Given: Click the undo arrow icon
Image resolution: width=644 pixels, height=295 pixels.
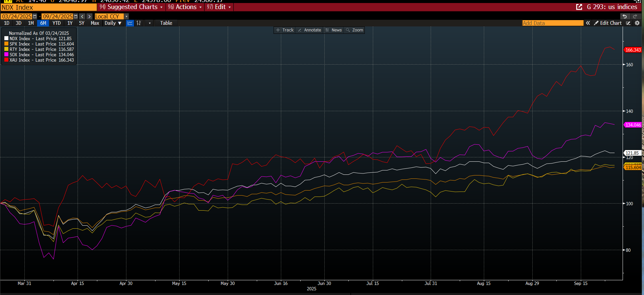Looking at the screenshot, I should coord(624,16).
